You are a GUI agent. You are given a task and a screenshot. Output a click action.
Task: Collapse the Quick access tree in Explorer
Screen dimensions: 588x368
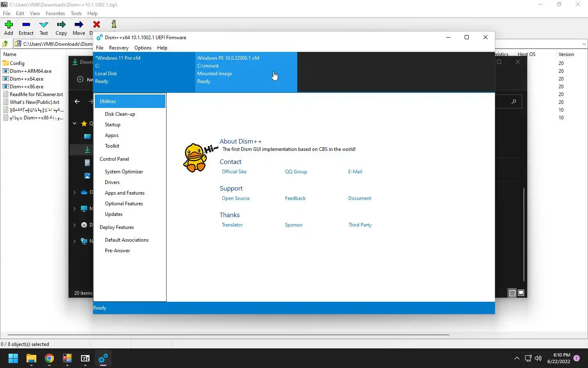(74, 123)
